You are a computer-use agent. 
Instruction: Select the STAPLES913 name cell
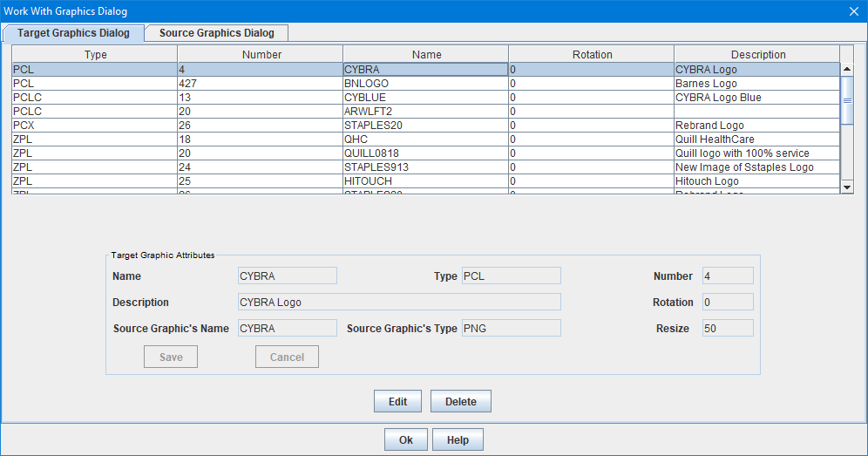click(425, 167)
